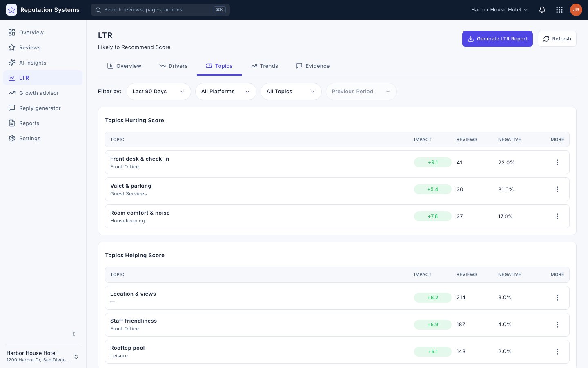Switch to the Trends tab
The height and width of the screenshot is (368, 588).
coord(265,66)
